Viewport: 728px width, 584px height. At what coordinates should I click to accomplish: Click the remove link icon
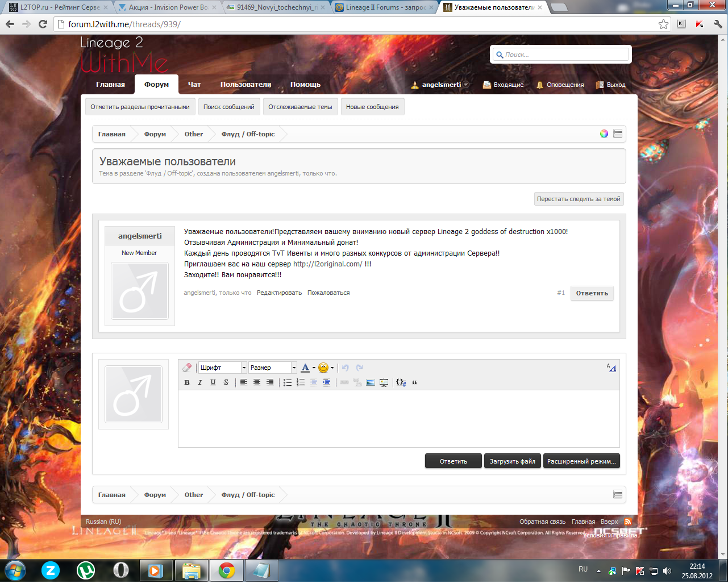[x=357, y=382]
